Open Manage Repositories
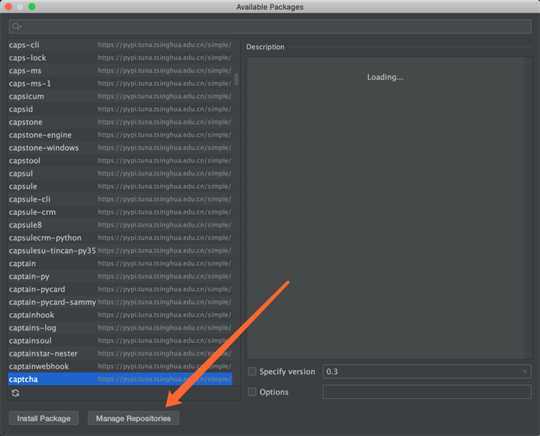This screenshot has height=436, width=540. coord(133,418)
